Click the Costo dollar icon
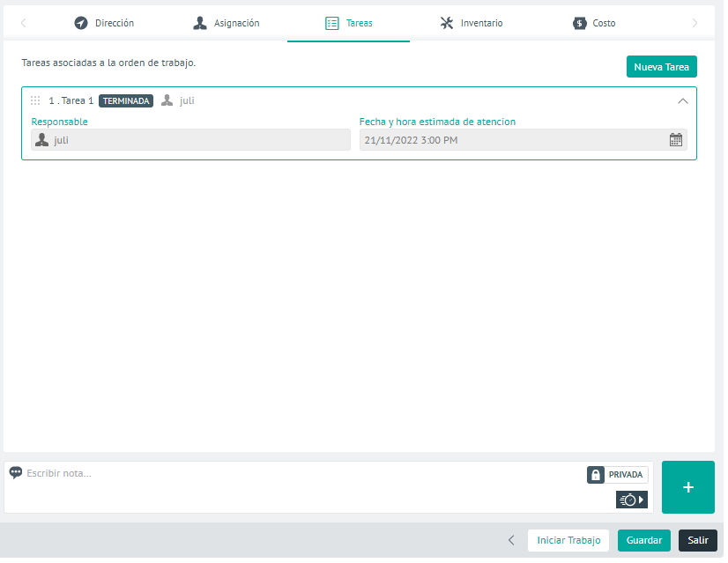This screenshot has width=728, height=563. (x=579, y=23)
